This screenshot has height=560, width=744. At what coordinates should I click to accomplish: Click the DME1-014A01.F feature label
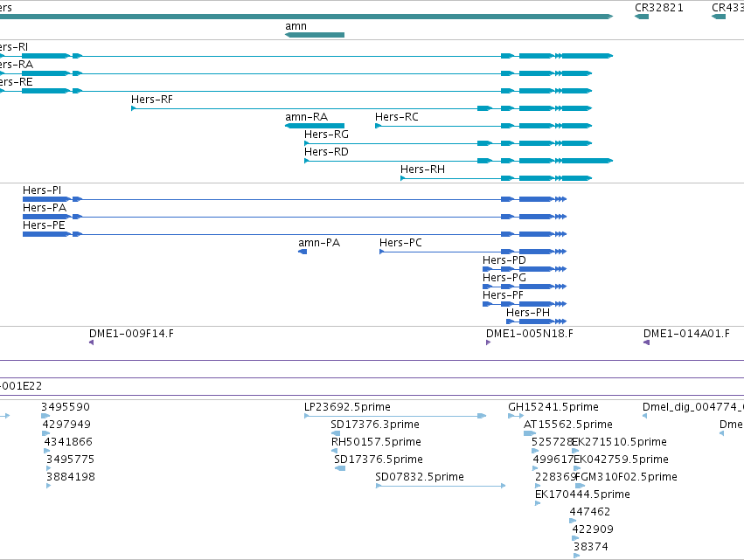686,334
